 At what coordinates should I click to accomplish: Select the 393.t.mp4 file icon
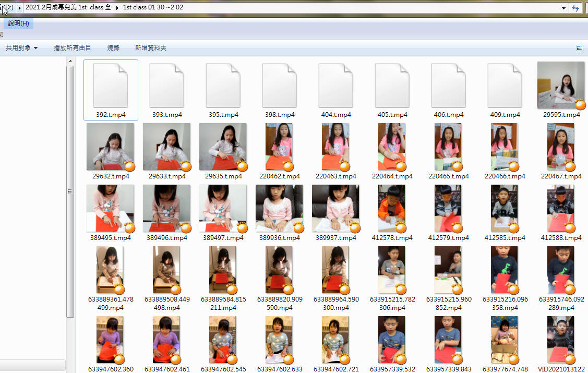(166, 86)
